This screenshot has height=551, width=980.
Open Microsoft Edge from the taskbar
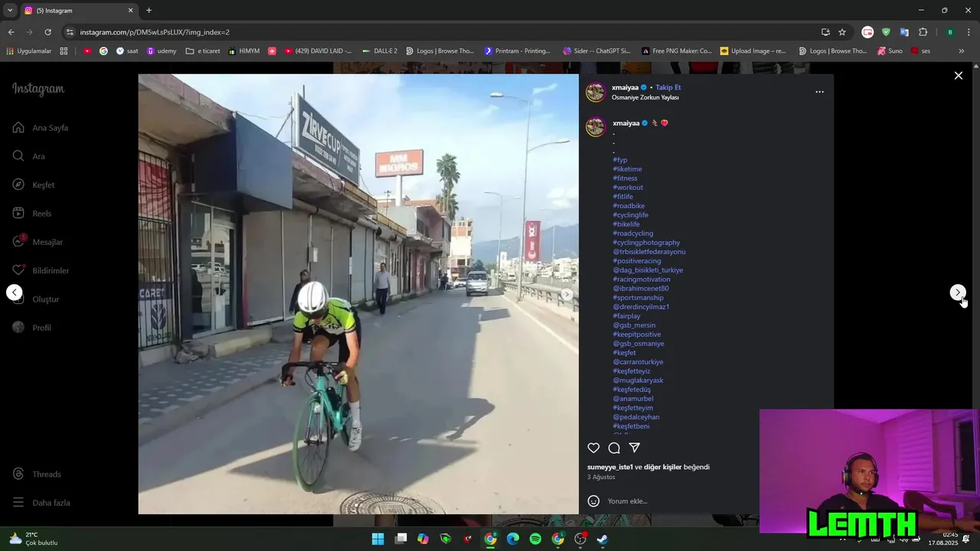point(513,539)
